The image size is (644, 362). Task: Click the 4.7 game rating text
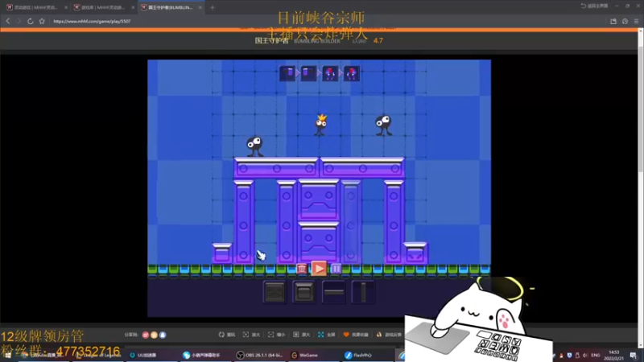378,41
